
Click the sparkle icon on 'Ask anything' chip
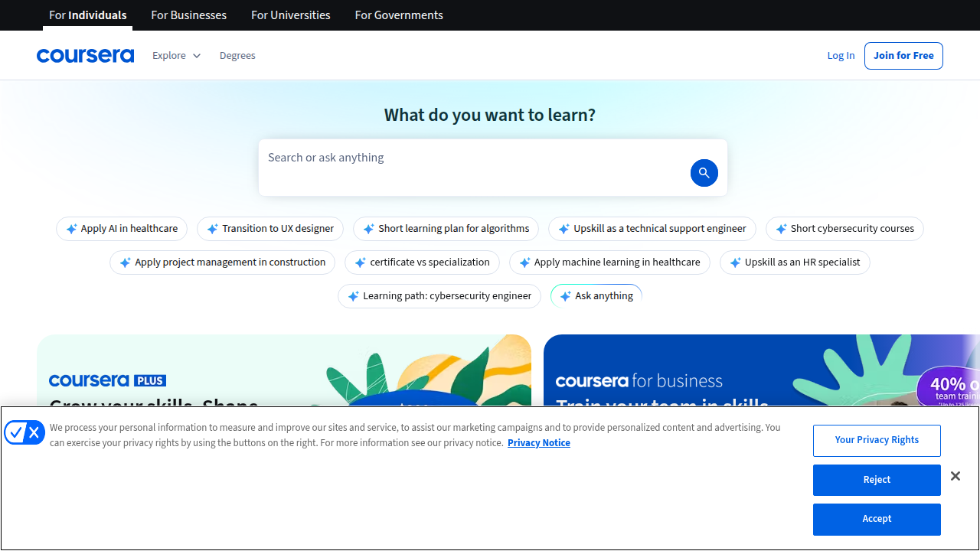(x=566, y=295)
